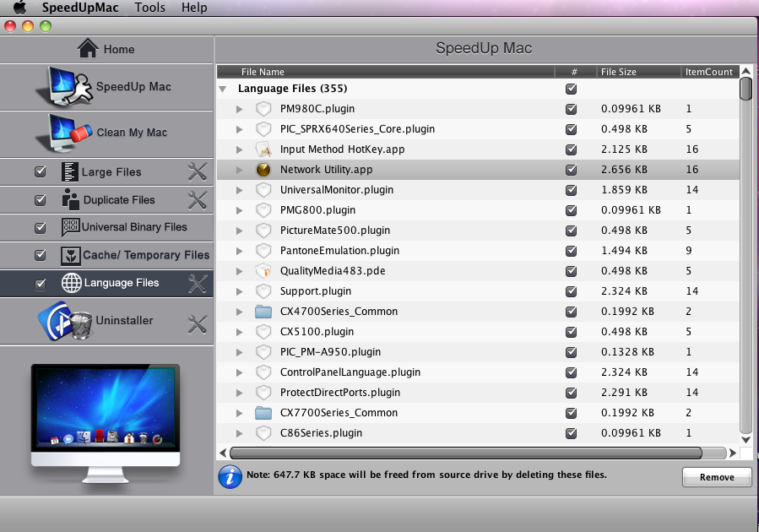The width and height of the screenshot is (759, 532).
Task: Open the Clean My Mac section
Action: pos(106,133)
